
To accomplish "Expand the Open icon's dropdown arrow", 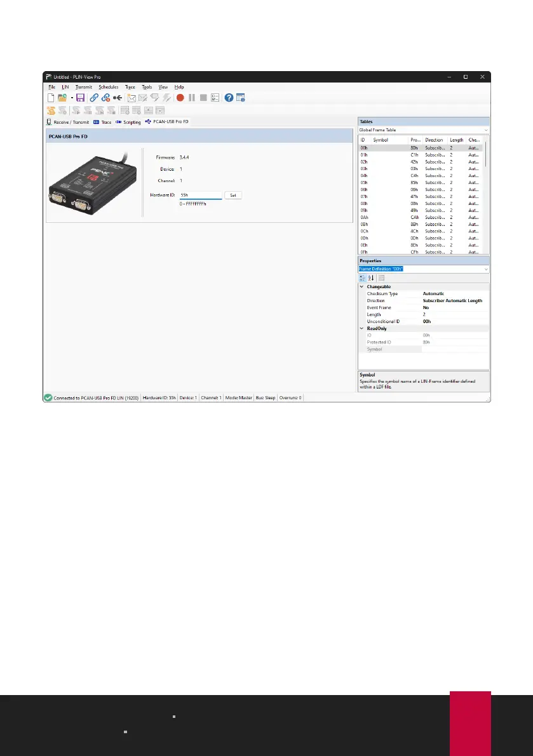I will tap(72, 98).
